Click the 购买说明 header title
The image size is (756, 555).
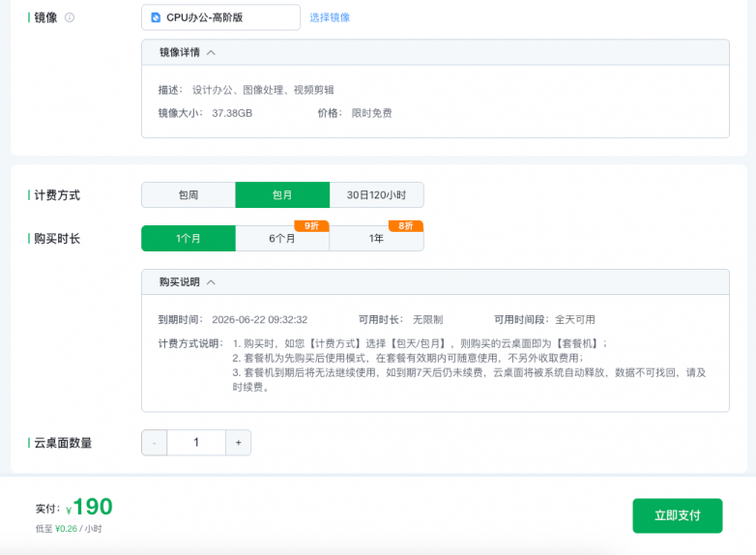point(180,282)
